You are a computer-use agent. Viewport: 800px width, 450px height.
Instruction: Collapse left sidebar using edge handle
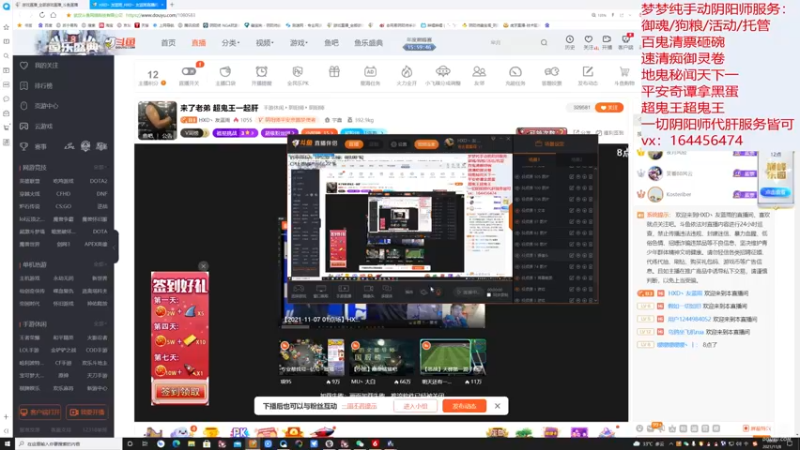(116, 247)
